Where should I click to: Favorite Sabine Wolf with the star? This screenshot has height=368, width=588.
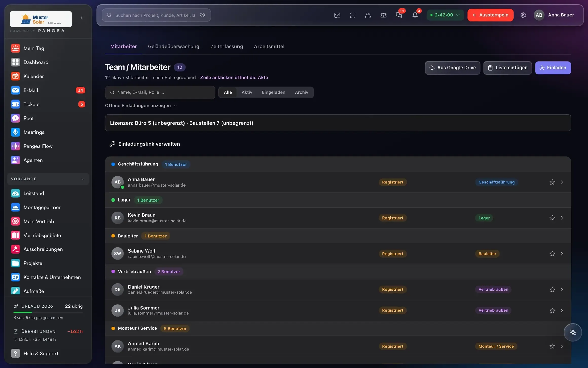pos(552,254)
